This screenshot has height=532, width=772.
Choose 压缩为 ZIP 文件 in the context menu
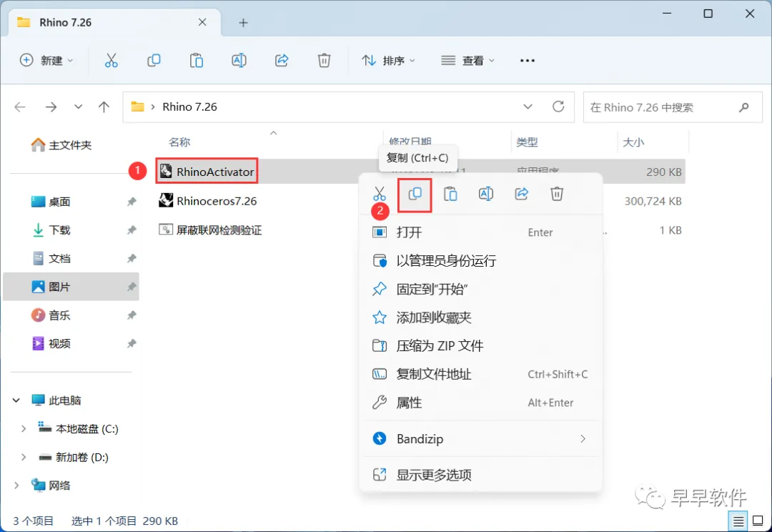click(x=480, y=346)
